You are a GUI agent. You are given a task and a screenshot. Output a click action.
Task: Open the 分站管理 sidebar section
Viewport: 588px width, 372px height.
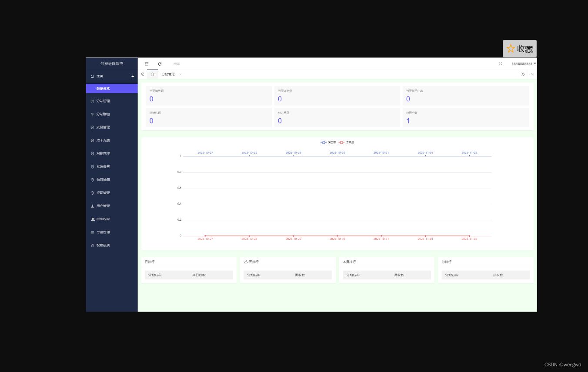click(103, 101)
